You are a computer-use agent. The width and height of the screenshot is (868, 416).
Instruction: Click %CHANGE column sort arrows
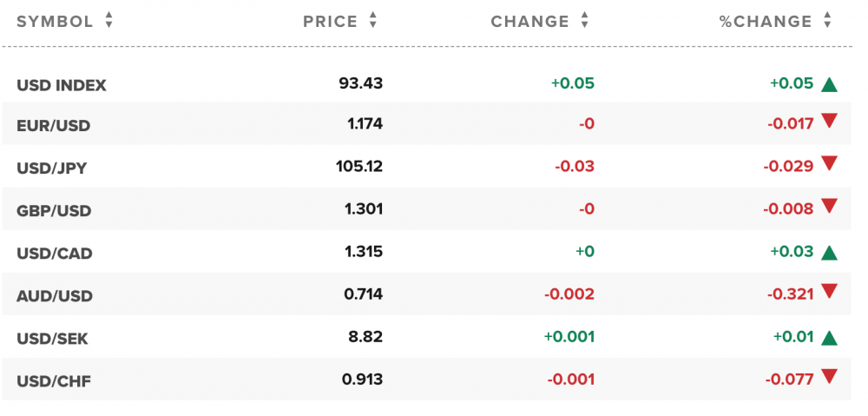point(827,21)
